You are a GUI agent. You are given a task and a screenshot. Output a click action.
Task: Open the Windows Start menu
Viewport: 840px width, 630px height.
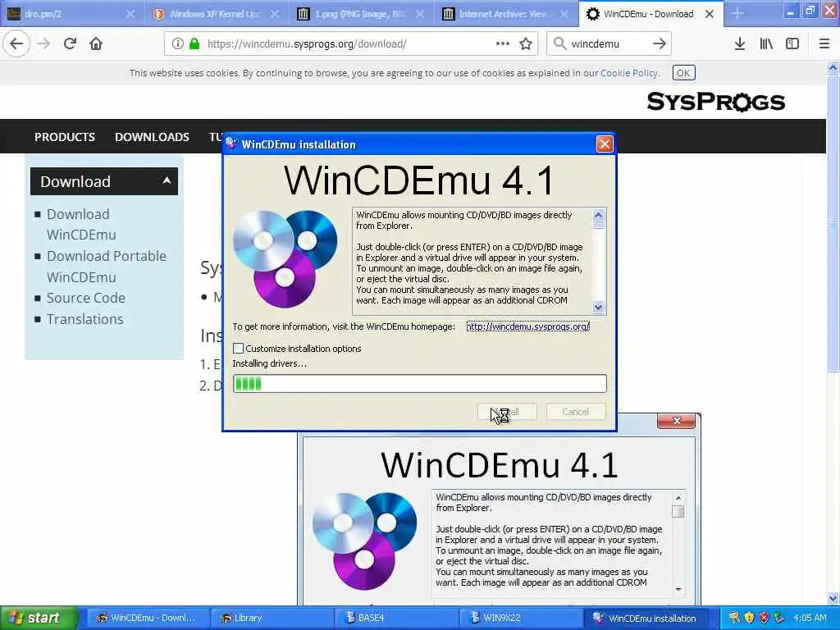tap(39, 618)
